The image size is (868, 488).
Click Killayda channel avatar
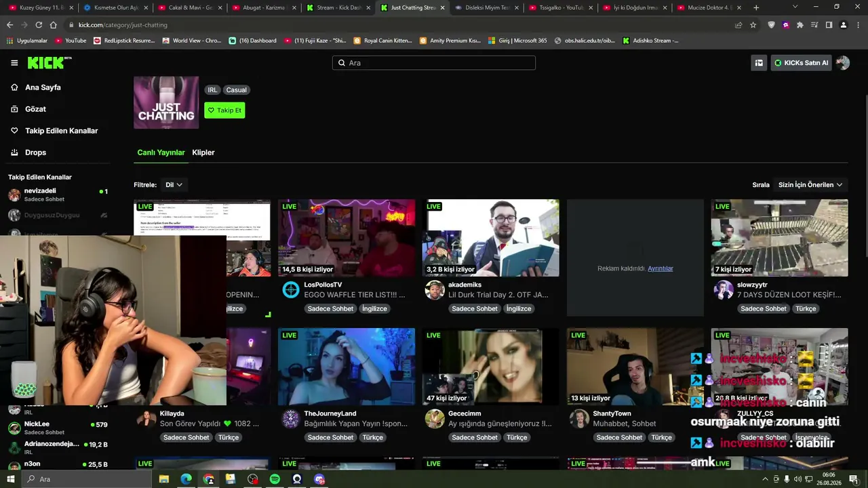(146, 419)
